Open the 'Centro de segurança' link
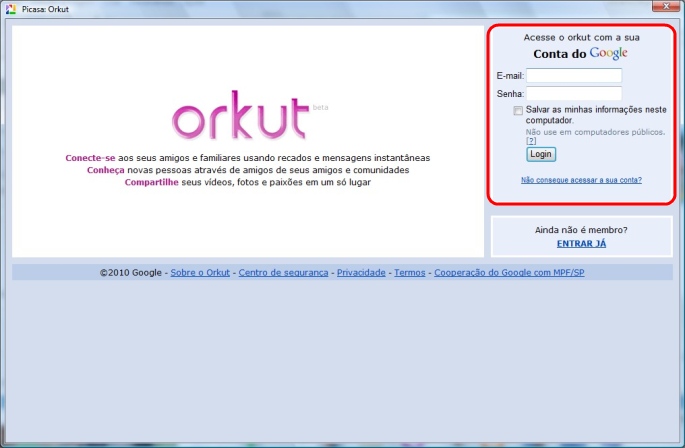This screenshot has width=685, height=448. (x=283, y=273)
